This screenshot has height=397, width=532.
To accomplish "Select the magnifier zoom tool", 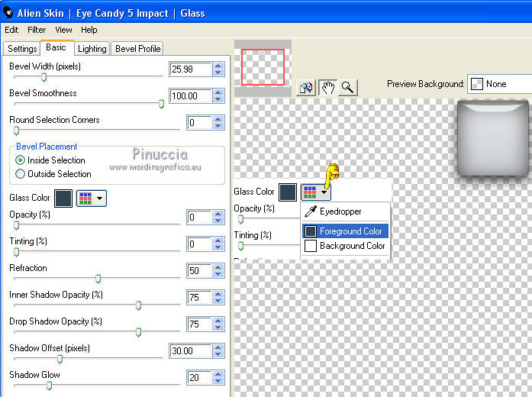I will point(347,88).
